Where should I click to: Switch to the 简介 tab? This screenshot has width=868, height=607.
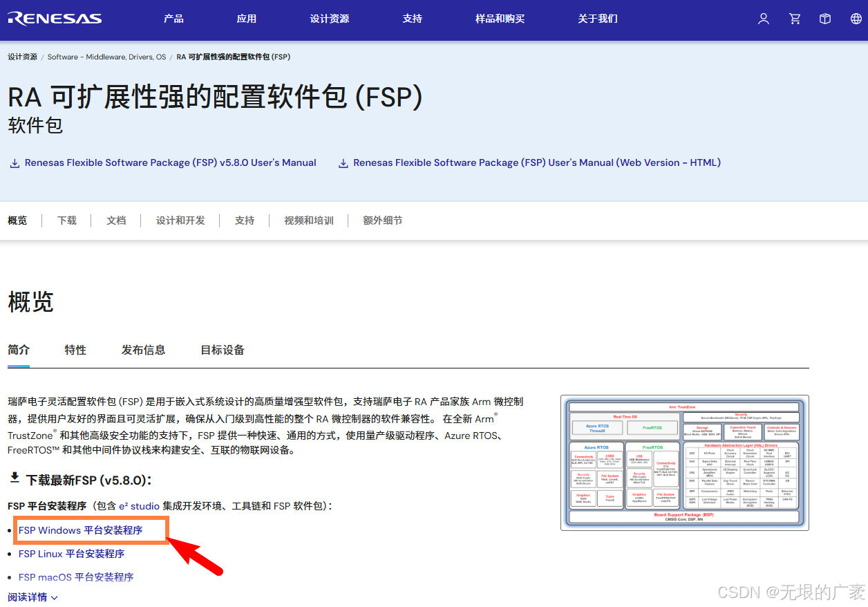pyautogui.click(x=19, y=350)
